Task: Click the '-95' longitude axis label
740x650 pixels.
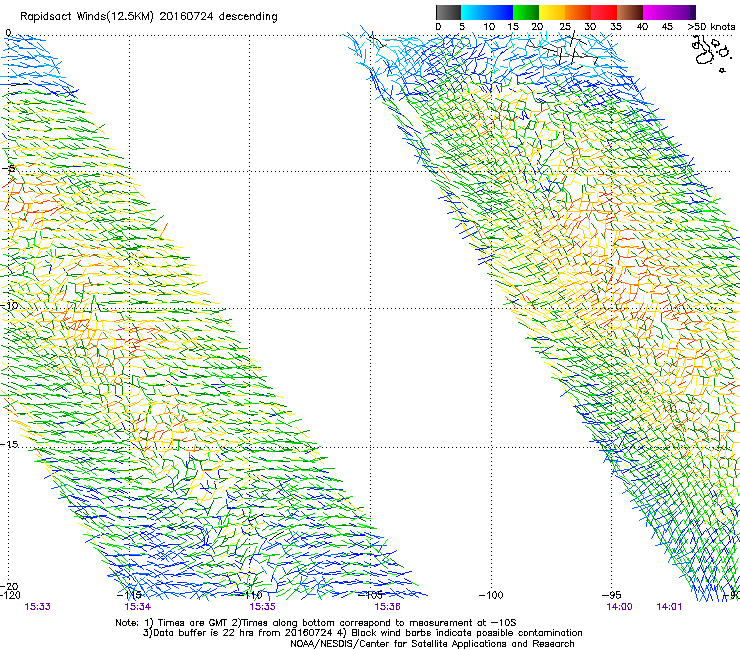Action: tap(612, 595)
